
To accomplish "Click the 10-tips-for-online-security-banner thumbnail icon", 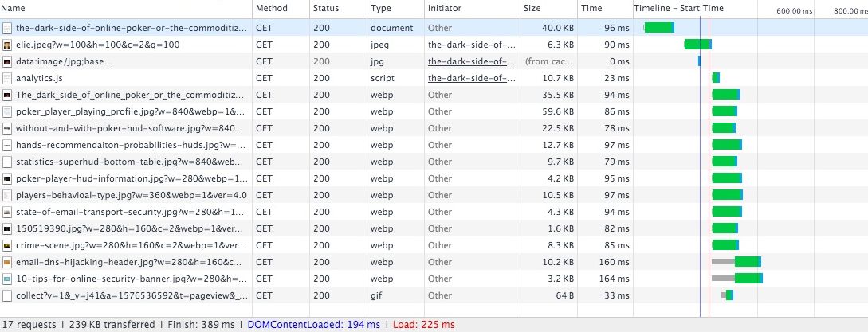I will click(7, 279).
